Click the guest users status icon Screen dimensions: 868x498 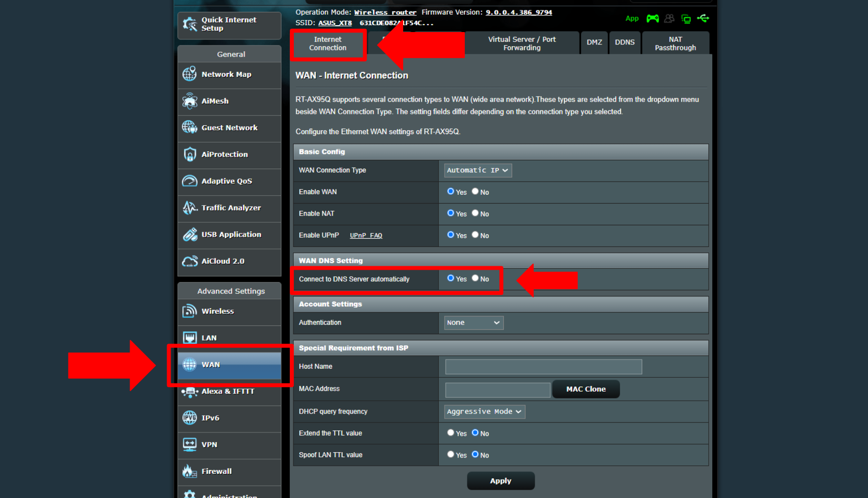[669, 19]
